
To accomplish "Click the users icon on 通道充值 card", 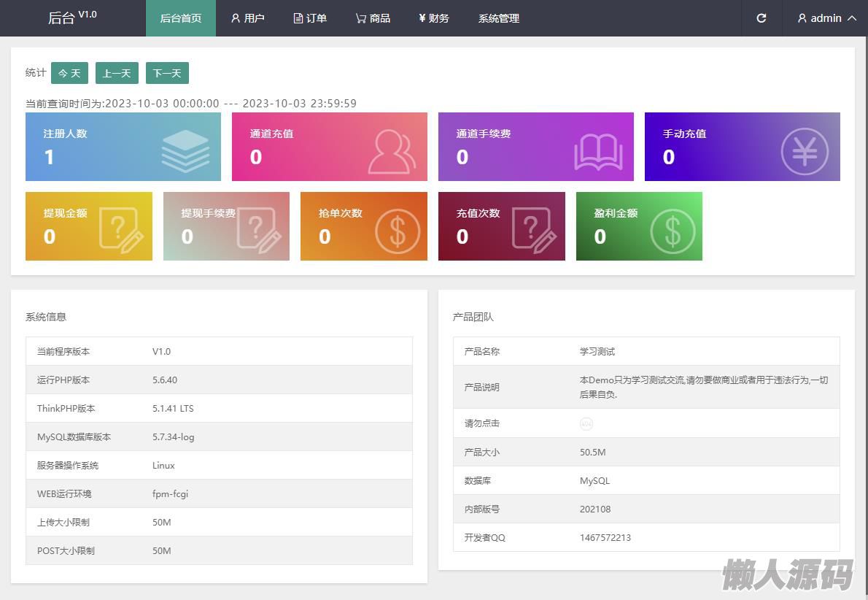I will (392, 151).
